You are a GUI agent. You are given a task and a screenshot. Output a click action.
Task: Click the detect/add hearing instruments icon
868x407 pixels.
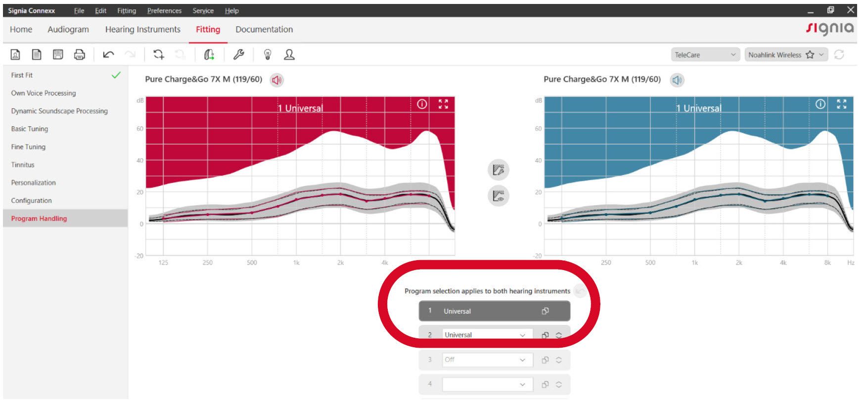click(x=159, y=54)
